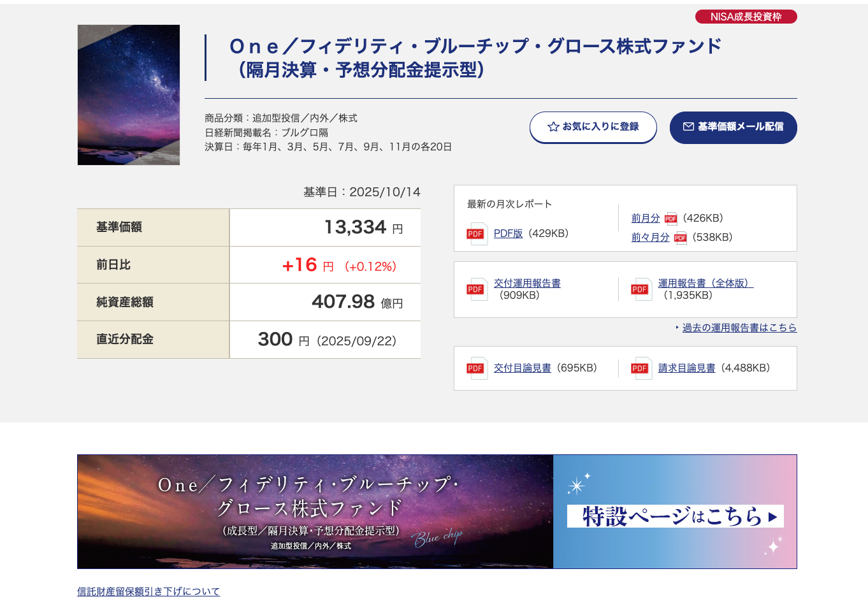Click the PDF icon beside 交付運用報告書
The image size is (868, 606).
pos(477,289)
